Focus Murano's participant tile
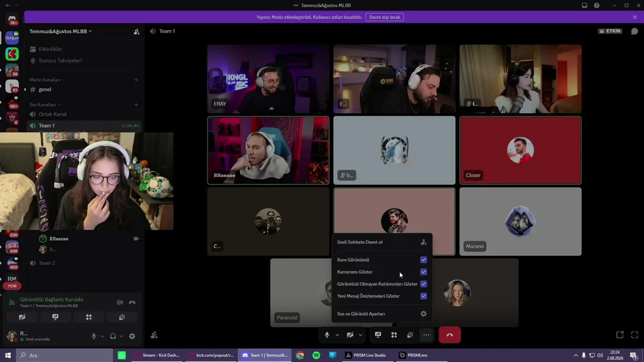This screenshot has width=644, height=362. 520,222
